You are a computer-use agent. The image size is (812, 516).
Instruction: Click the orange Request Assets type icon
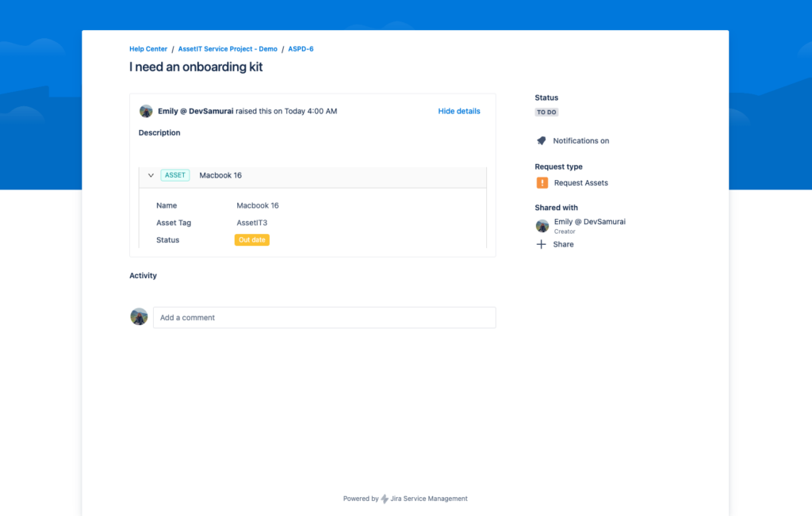pyautogui.click(x=542, y=182)
